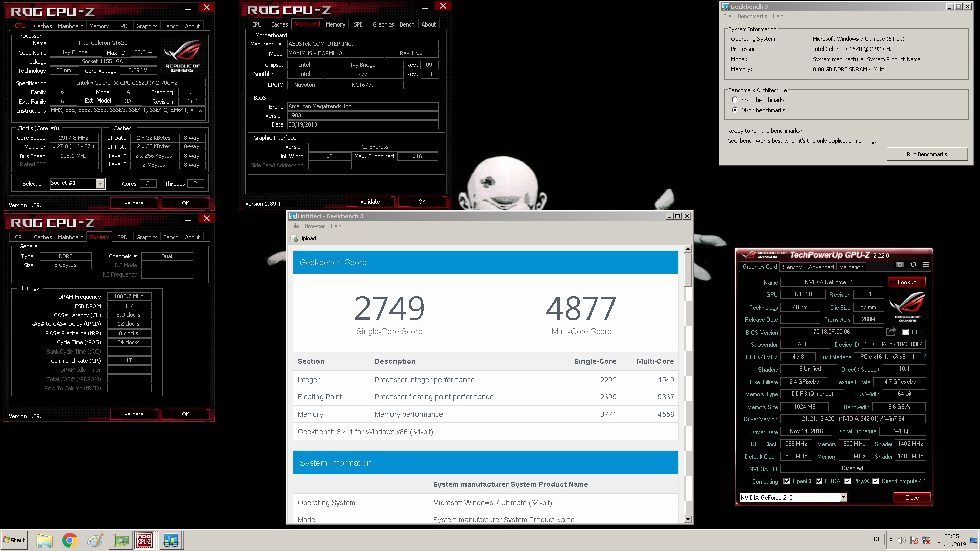
Task: Open the GPU-Z hamburger menu
Action: pyautogui.click(x=926, y=264)
